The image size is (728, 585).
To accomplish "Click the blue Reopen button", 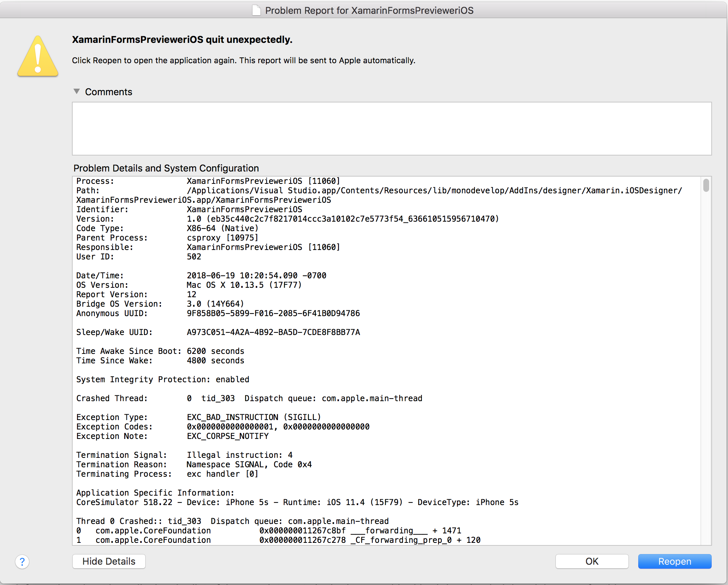I will tap(674, 561).
